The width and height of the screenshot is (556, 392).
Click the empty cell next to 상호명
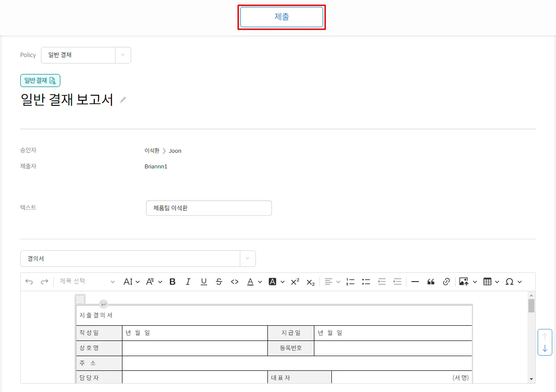coord(195,348)
